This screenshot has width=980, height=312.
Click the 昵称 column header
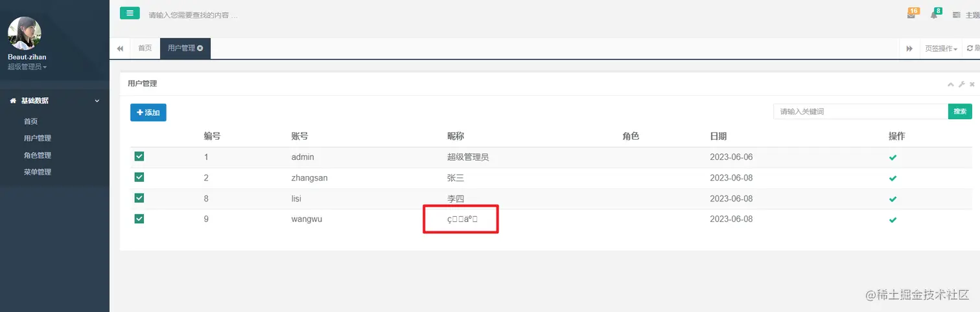(x=456, y=136)
